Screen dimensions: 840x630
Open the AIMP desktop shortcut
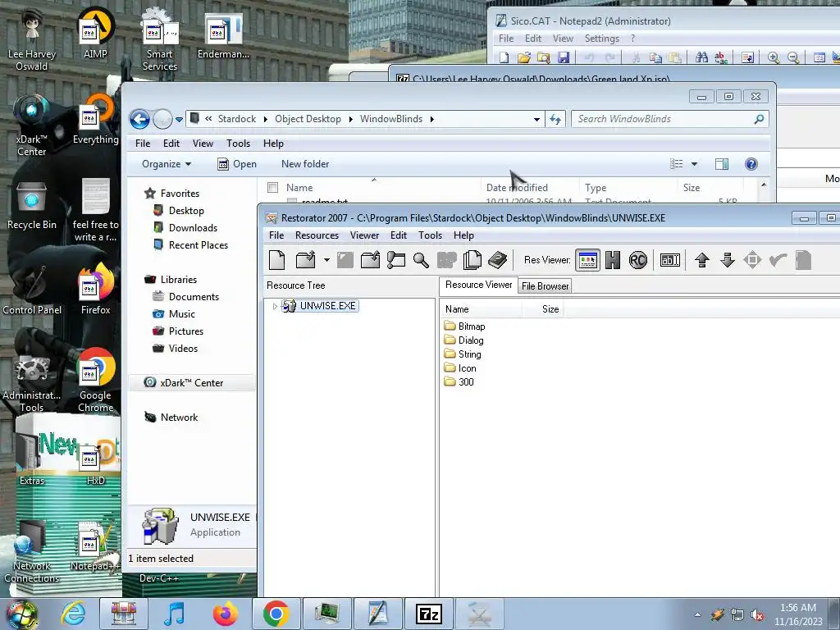[95, 34]
